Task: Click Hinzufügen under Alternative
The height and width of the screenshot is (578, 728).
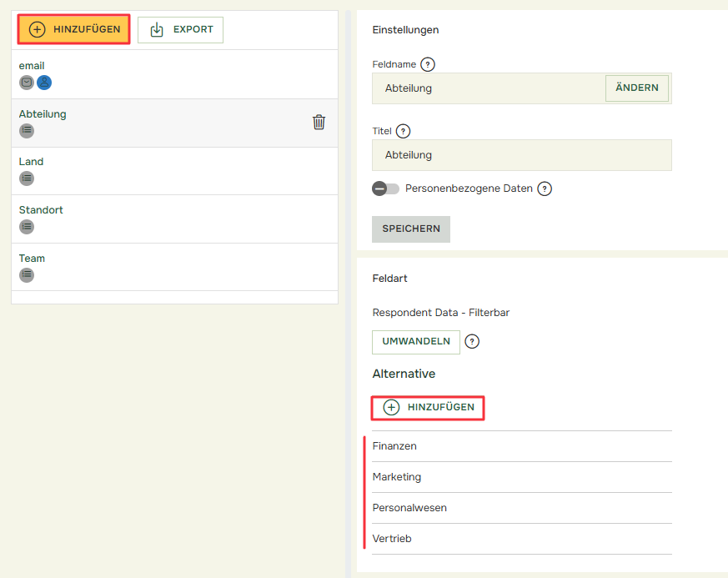Action: pos(428,408)
